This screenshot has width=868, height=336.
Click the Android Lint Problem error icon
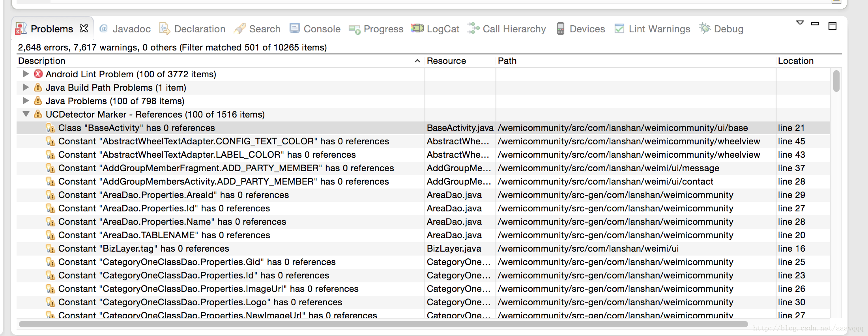coord(38,74)
